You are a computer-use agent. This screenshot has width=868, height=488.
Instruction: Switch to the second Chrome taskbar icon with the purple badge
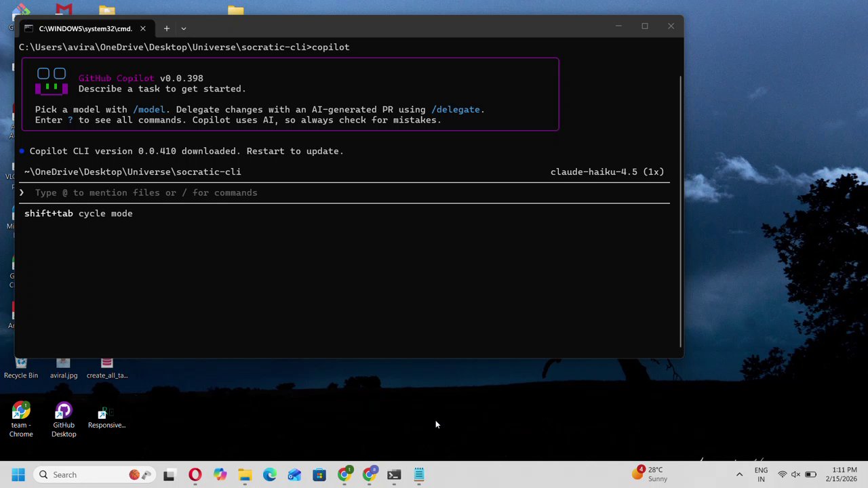click(370, 474)
